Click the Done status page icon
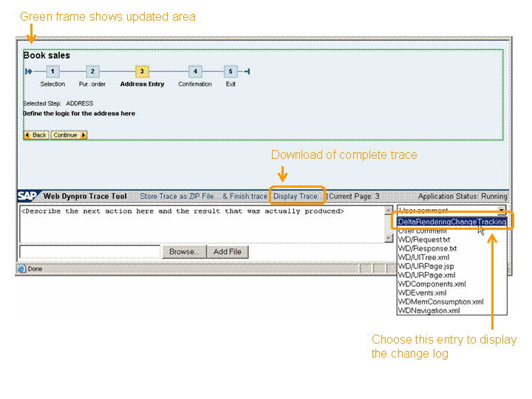532x399 pixels. (21, 269)
